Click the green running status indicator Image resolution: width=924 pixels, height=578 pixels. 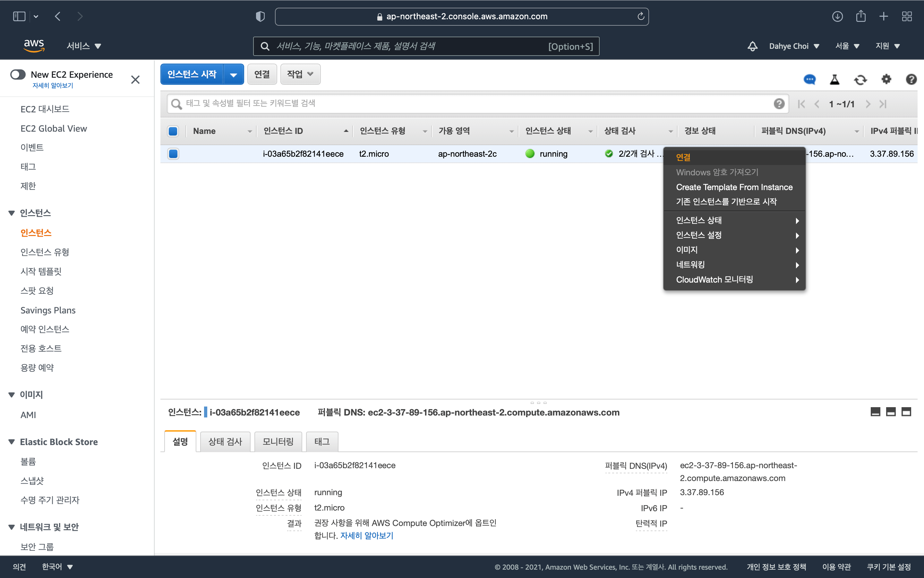point(530,154)
